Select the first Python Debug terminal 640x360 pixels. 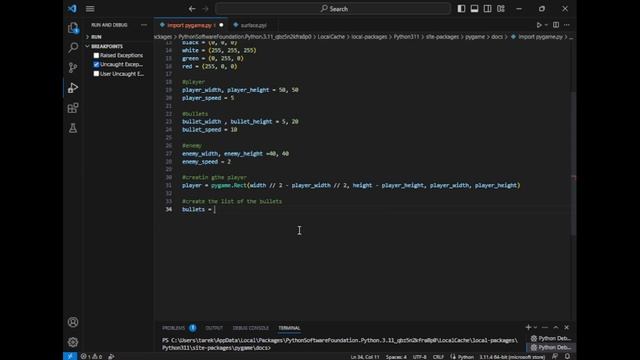coord(551,338)
